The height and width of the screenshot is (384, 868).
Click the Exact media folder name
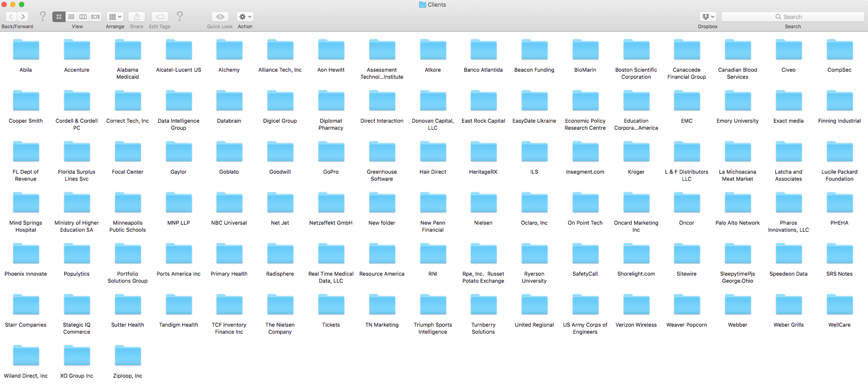tap(789, 121)
